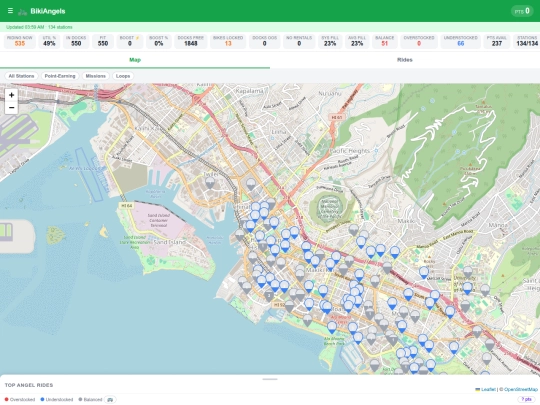540x405 pixels.
Task: Click the Overstocked 0 stat card
Action: 419,41
